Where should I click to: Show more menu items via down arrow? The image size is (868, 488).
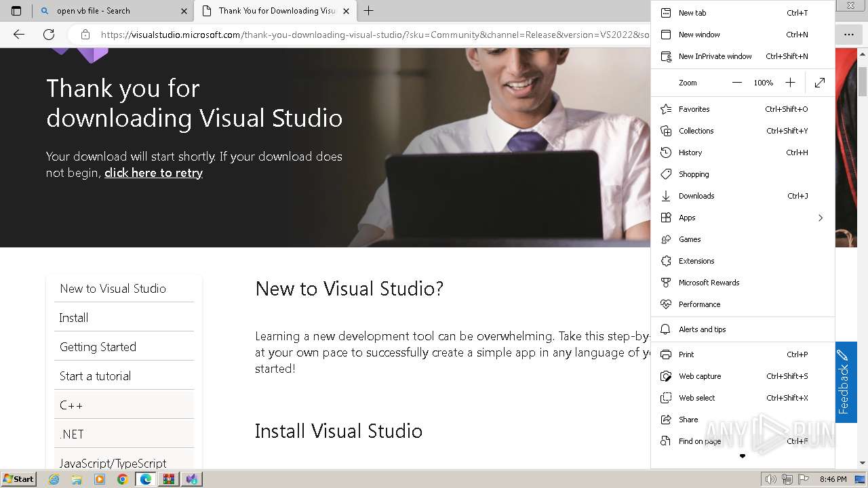(x=743, y=456)
